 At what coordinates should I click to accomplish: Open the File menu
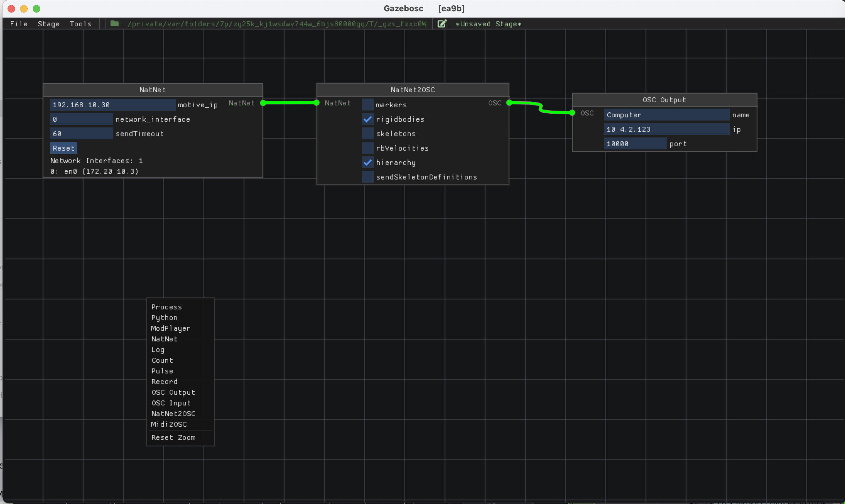(19, 24)
